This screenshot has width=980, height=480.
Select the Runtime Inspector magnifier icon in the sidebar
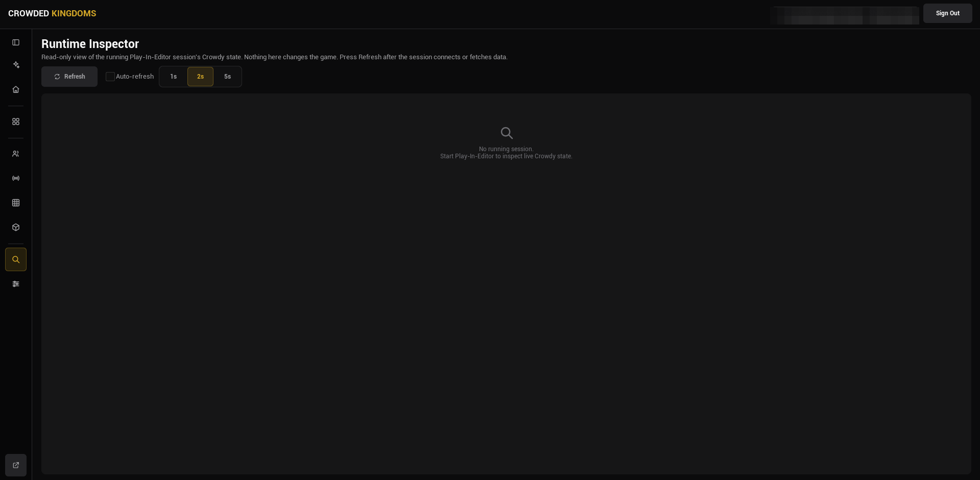[x=16, y=259]
